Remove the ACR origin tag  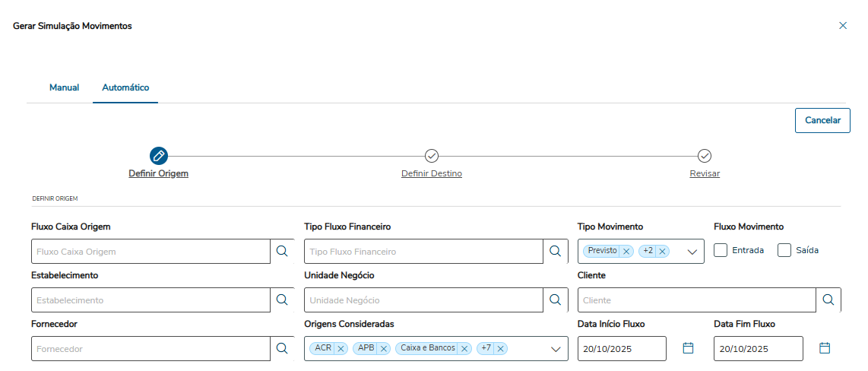[341, 348]
